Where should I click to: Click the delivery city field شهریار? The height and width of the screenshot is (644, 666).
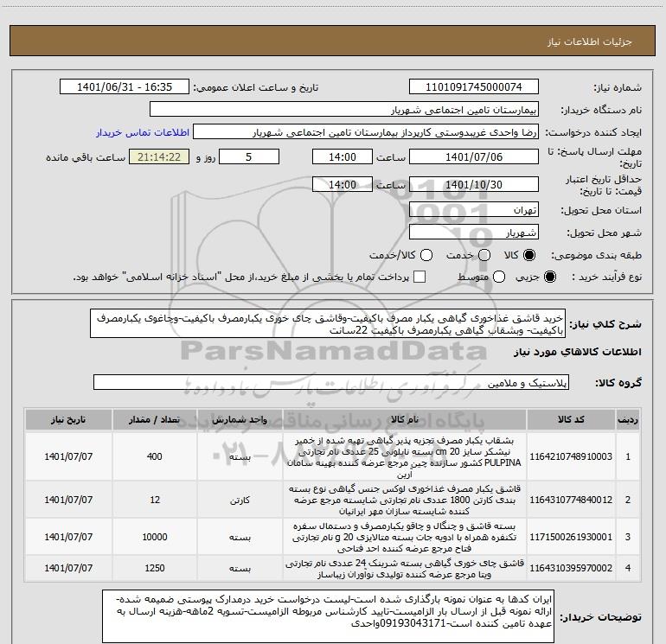pyautogui.click(x=474, y=233)
